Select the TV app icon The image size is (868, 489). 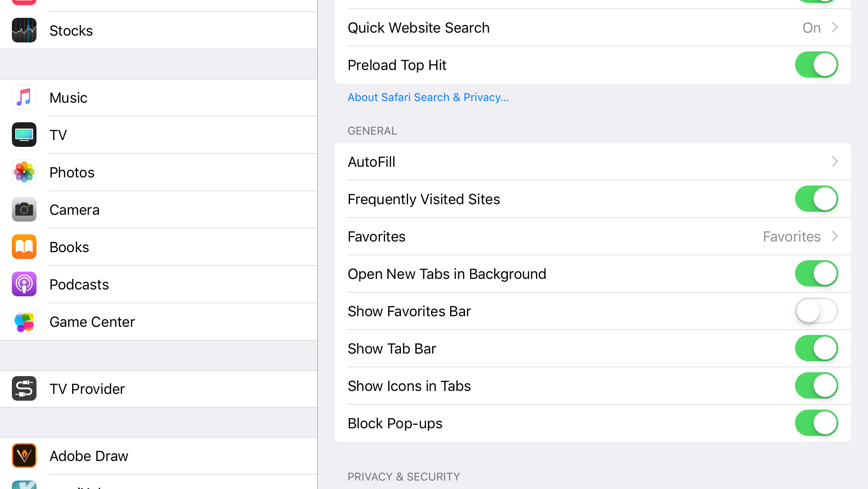[24, 135]
